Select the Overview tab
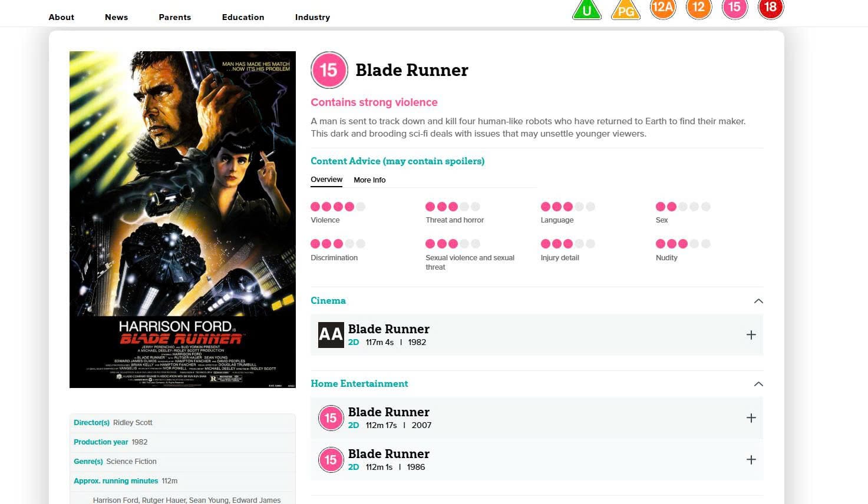 tap(326, 180)
